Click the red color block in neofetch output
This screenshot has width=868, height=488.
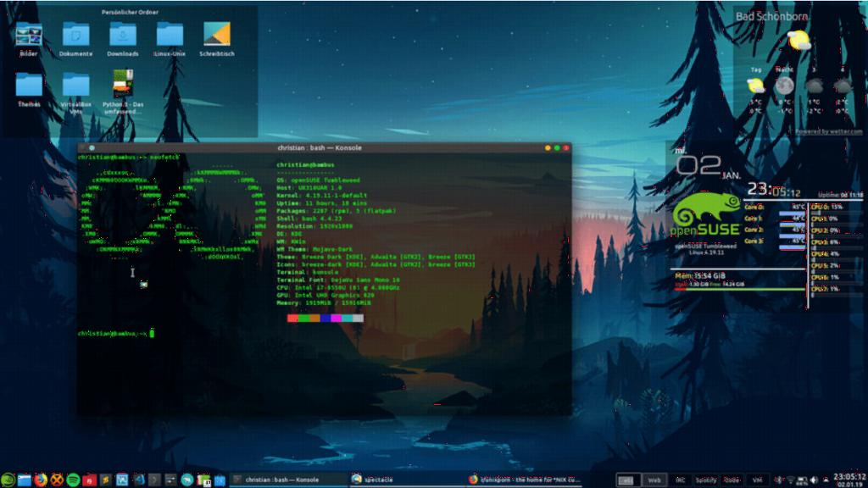292,319
